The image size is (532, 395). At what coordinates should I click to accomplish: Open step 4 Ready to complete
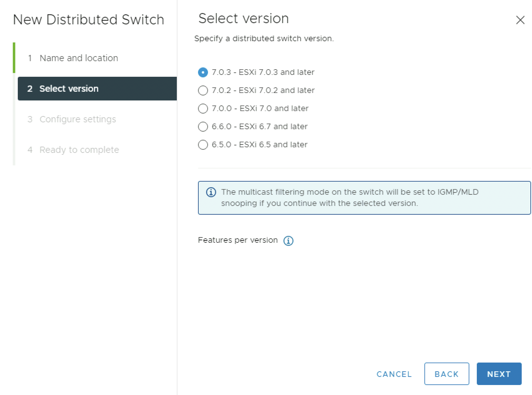coord(79,150)
